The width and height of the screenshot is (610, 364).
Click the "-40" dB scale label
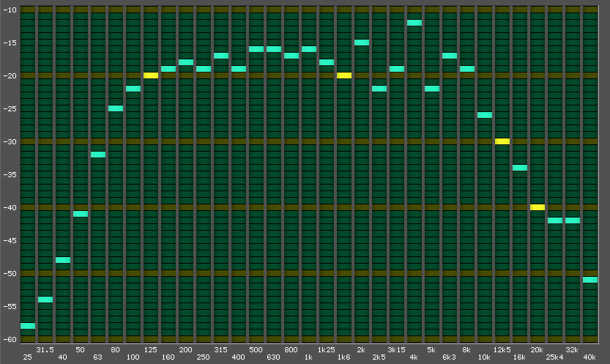(x=10, y=208)
